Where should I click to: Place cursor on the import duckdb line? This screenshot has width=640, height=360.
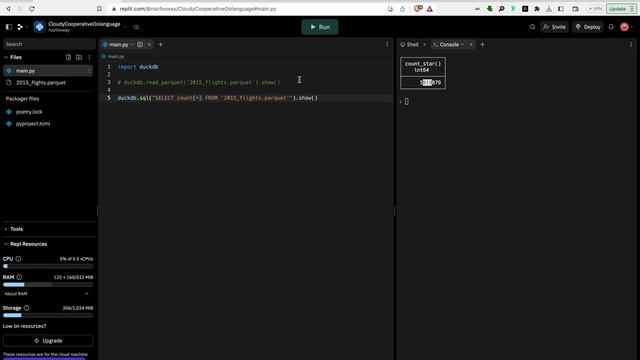coord(138,67)
